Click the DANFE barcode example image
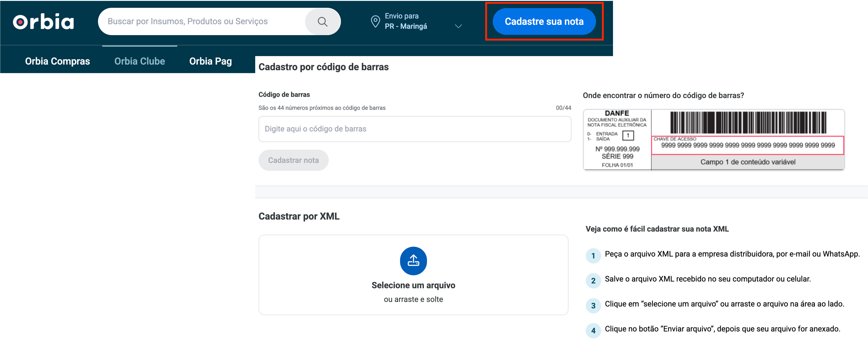 point(714,139)
